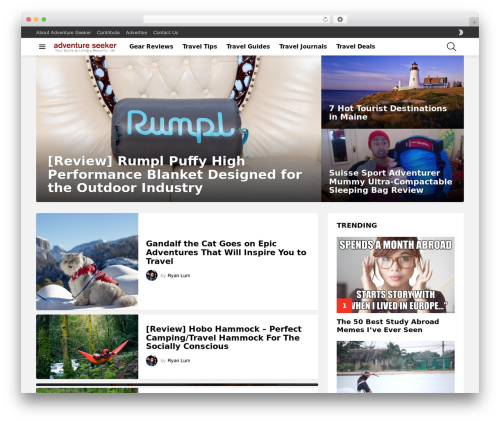Click Ryan Lum avatar under Gandalf article

tap(152, 275)
